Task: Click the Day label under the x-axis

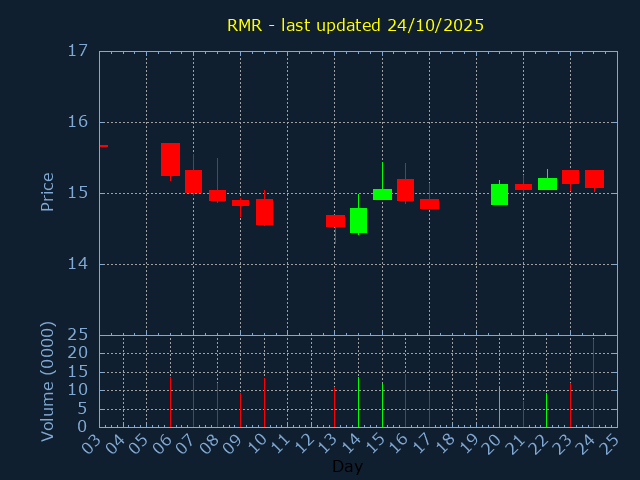Action: [347, 466]
